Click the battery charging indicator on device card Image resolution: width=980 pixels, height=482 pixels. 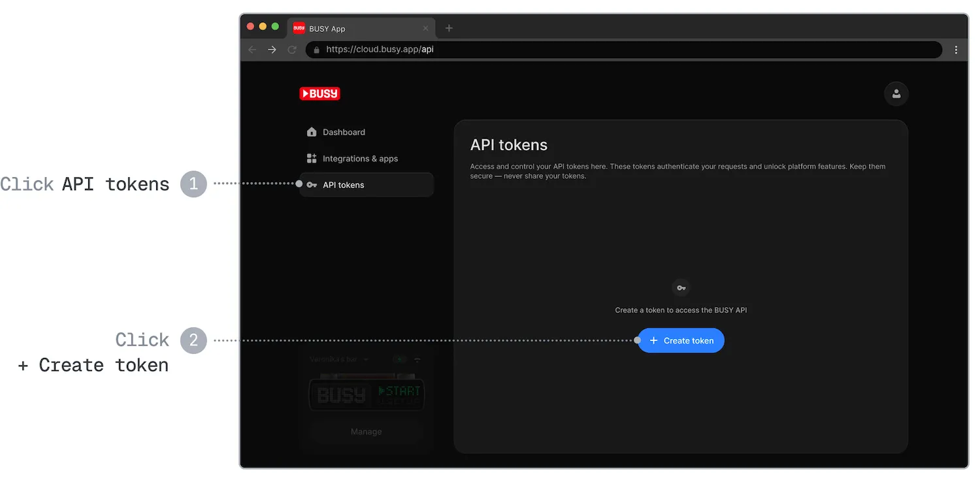(399, 359)
